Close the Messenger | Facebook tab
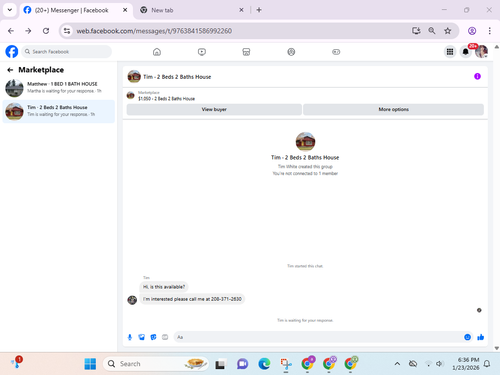 (x=125, y=10)
